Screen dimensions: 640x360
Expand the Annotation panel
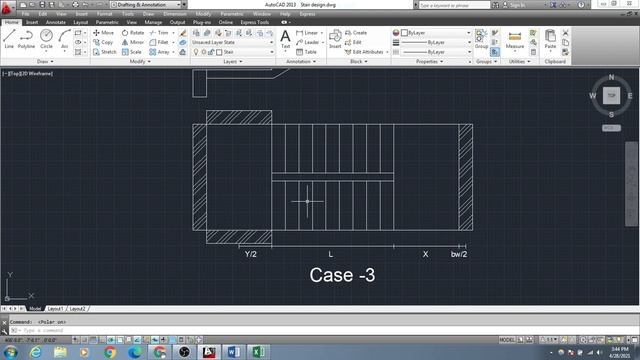(x=301, y=62)
